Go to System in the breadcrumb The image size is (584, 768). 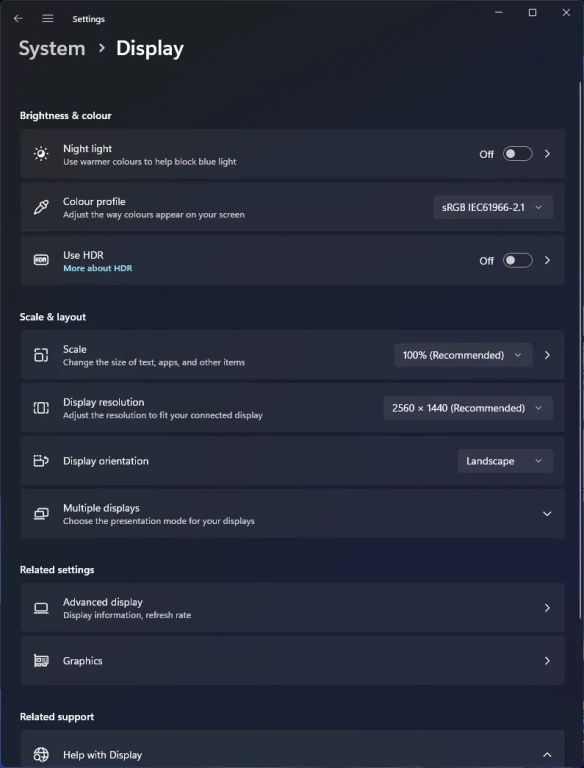52,48
